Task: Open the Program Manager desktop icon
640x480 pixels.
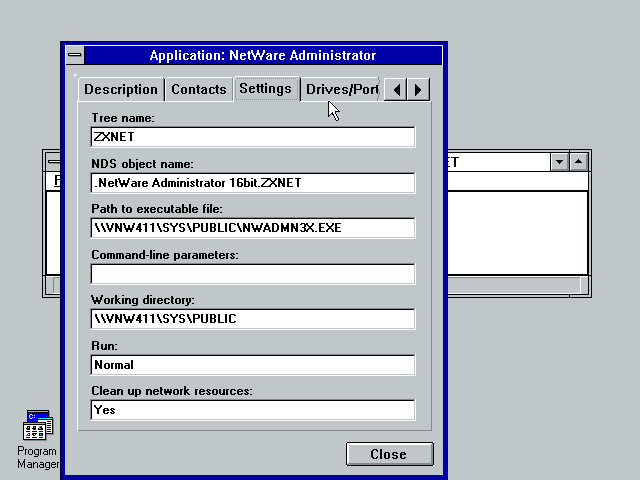Action: pos(38,440)
